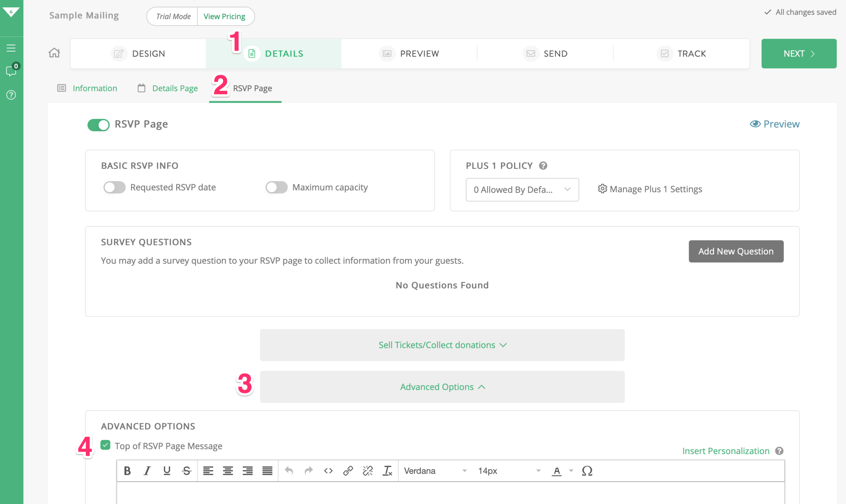Insert a link using chain icon
This screenshot has height=504, width=846.
point(348,471)
